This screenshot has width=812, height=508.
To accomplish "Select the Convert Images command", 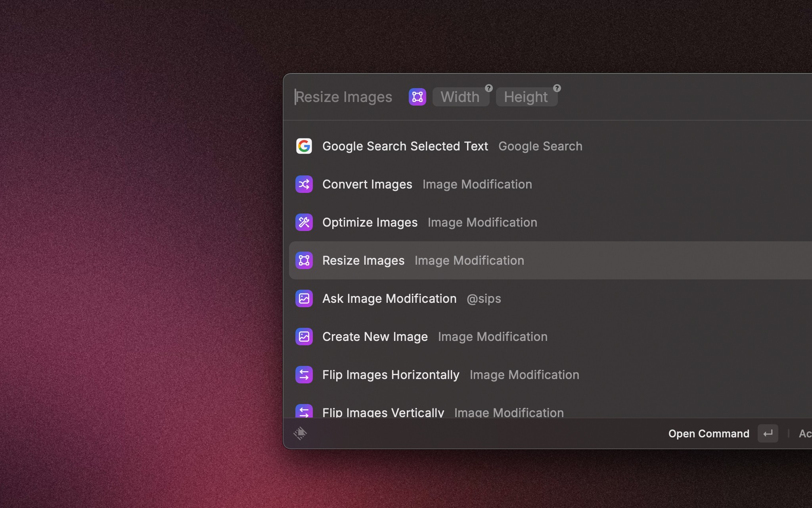I will (x=550, y=184).
